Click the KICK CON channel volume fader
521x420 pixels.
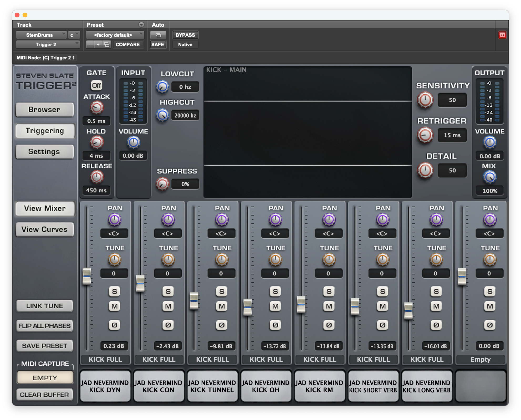140,284
